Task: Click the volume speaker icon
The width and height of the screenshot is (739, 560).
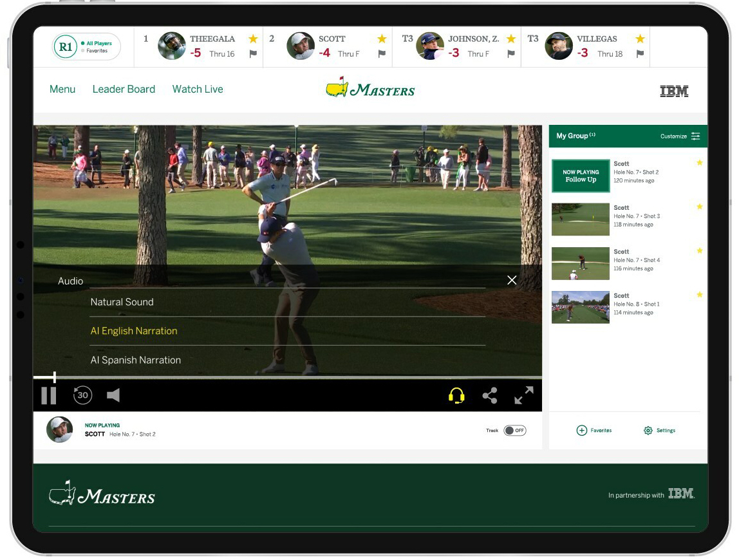Action: 113,395
